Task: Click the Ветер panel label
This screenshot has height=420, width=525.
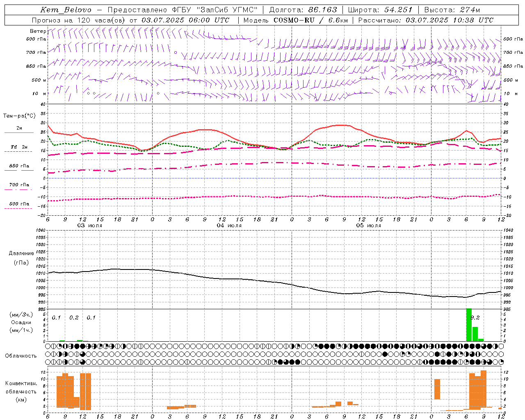Action: point(38,31)
